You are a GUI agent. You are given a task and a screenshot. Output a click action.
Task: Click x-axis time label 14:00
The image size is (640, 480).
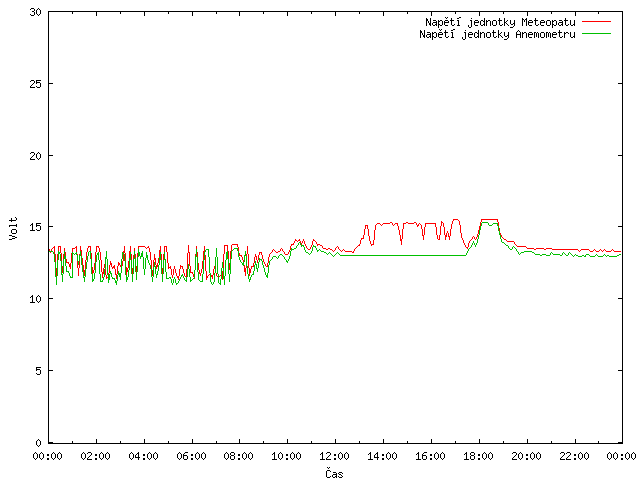[382, 456]
